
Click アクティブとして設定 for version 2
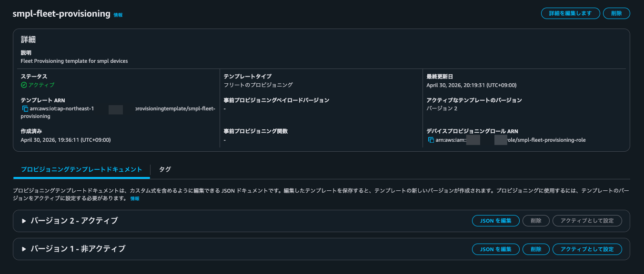[x=587, y=220]
